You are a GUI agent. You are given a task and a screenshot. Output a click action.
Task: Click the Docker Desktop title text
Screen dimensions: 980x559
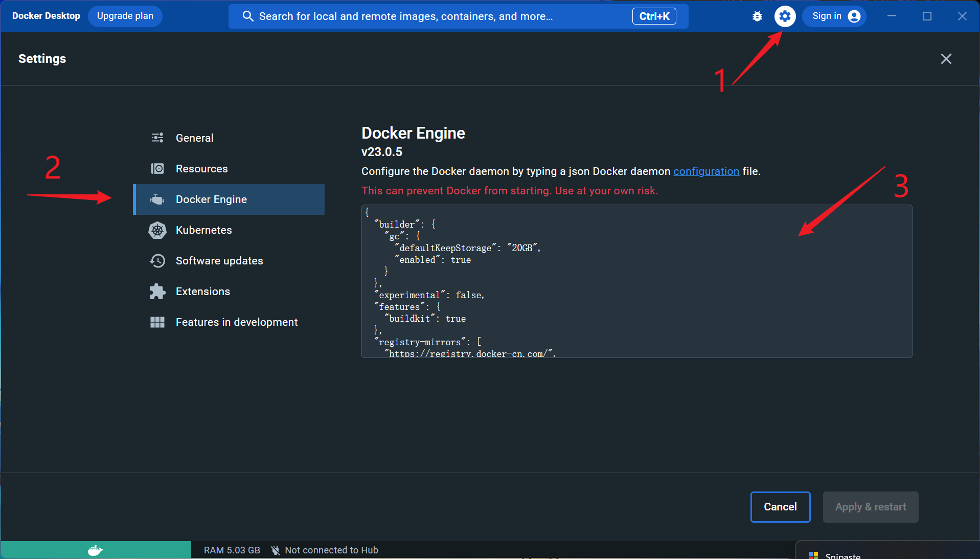(46, 16)
